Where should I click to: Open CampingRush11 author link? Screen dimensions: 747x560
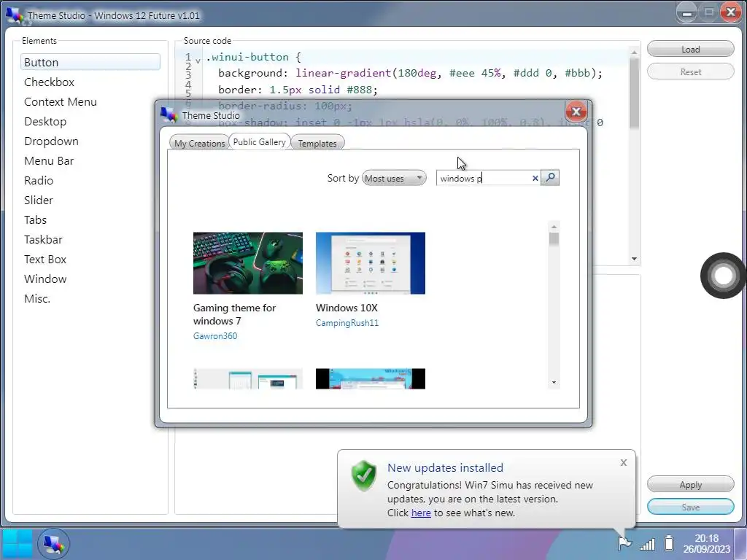(347, 323)
